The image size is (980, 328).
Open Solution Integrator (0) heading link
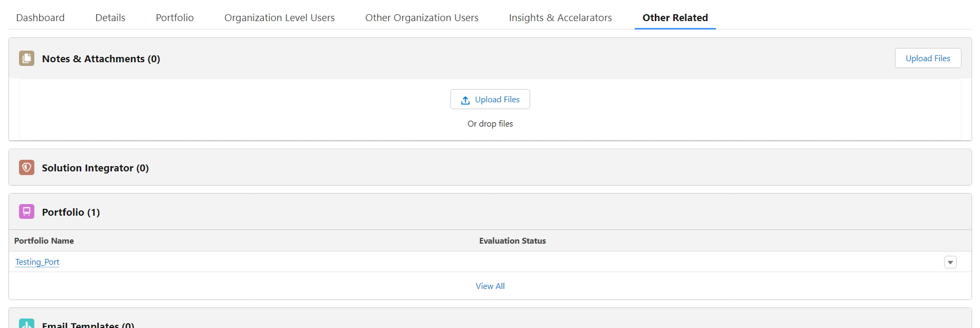(95, 168)
